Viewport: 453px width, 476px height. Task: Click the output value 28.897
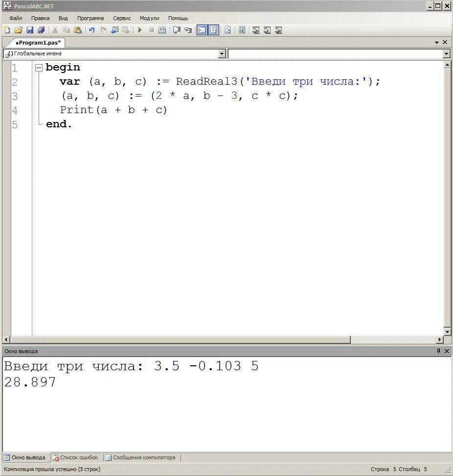[30, 382]
